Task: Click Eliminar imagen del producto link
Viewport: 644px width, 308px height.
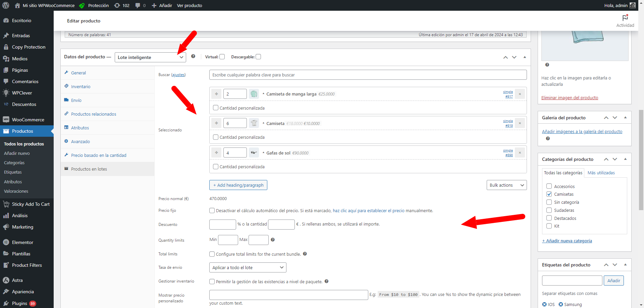Action: (570, 98)
